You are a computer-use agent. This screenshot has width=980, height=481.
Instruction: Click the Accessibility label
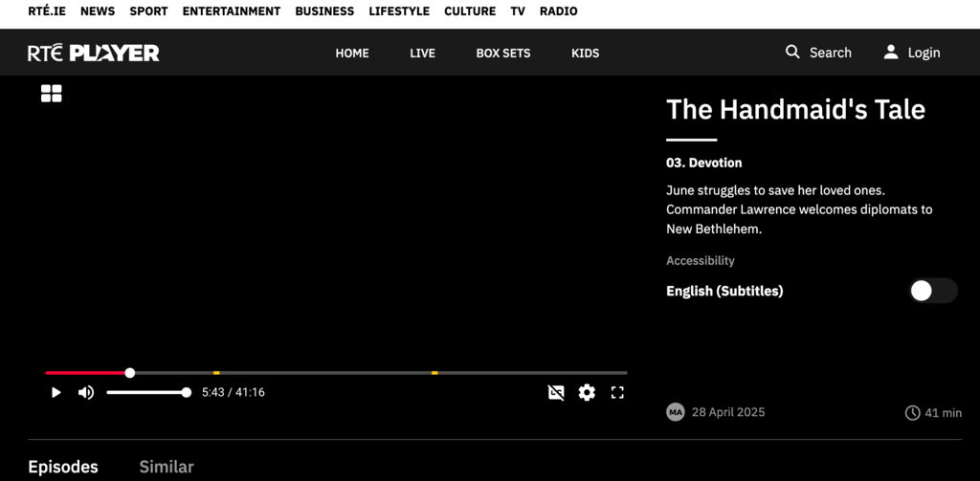(x=700, y=260)
